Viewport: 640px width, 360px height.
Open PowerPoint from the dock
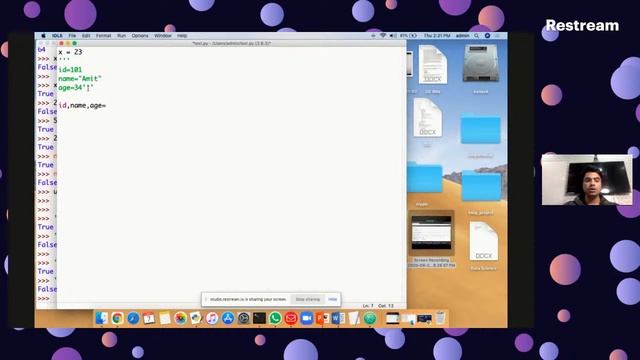click(322, 318)
